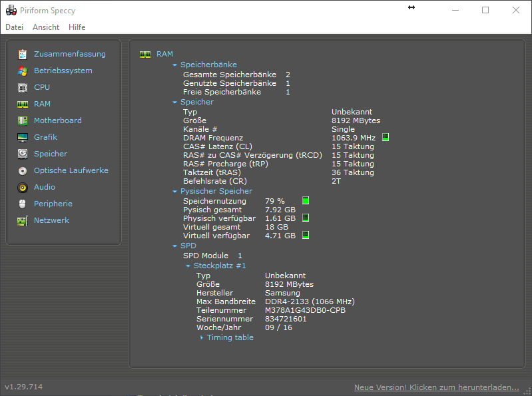The image size is (532, 396).
Task: Click the Befehlsrate (CR) label
Action: click(215, 181)
